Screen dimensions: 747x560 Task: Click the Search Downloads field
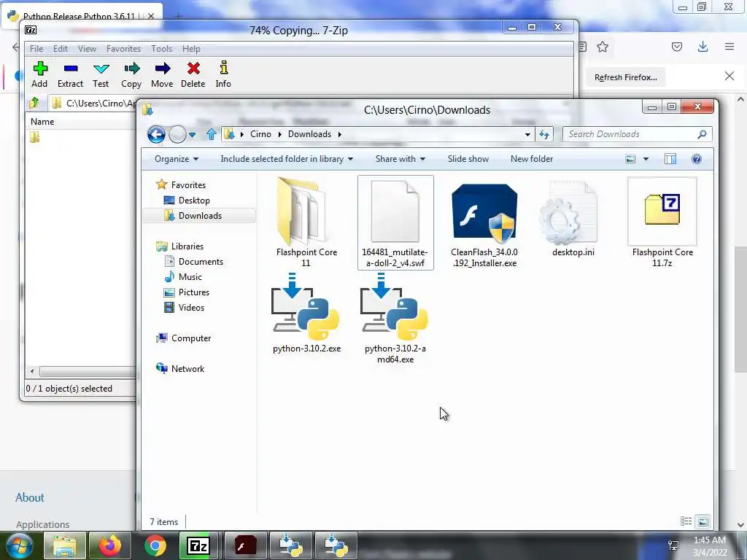coord(637,134)
